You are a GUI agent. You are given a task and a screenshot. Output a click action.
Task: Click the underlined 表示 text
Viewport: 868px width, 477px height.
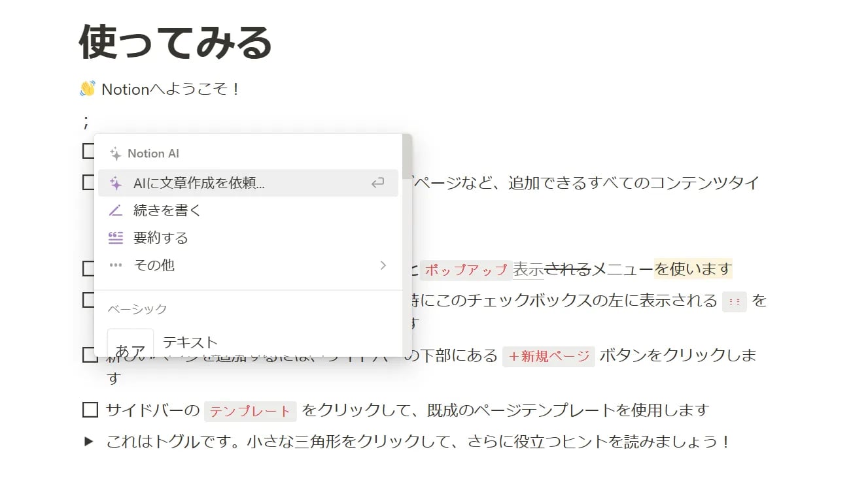tap(529, 269)
